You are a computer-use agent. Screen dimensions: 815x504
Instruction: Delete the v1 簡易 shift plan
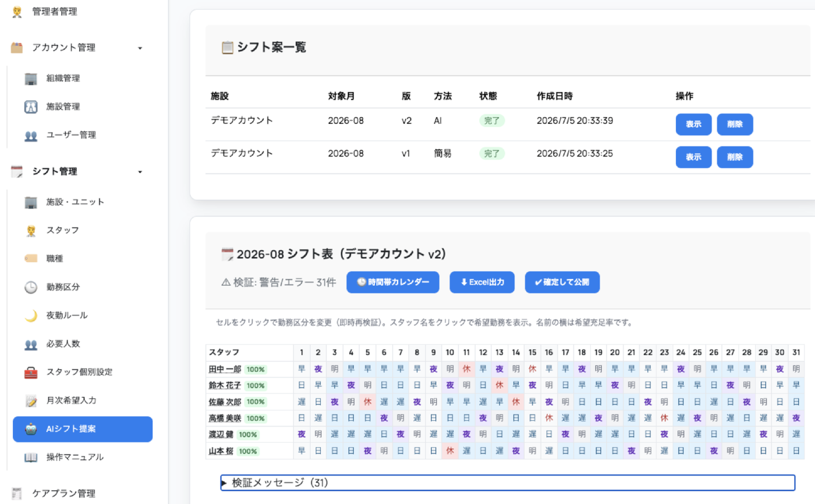tap(735, 157)
